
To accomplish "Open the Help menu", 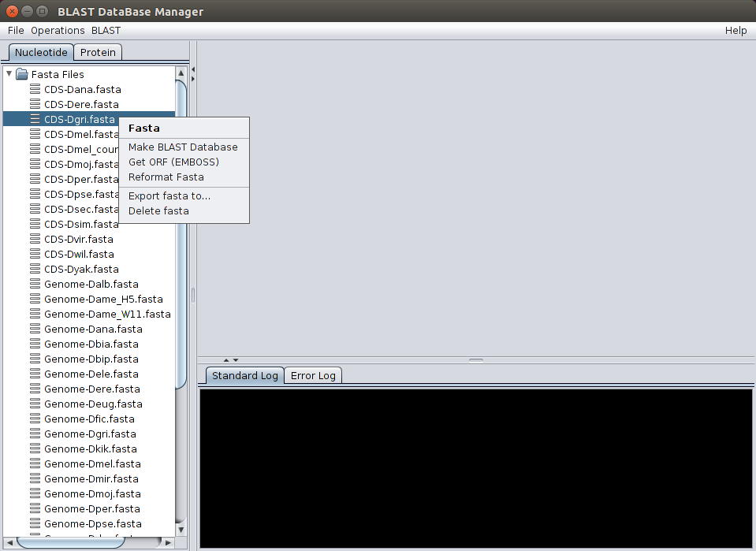I will click(736, 31).
